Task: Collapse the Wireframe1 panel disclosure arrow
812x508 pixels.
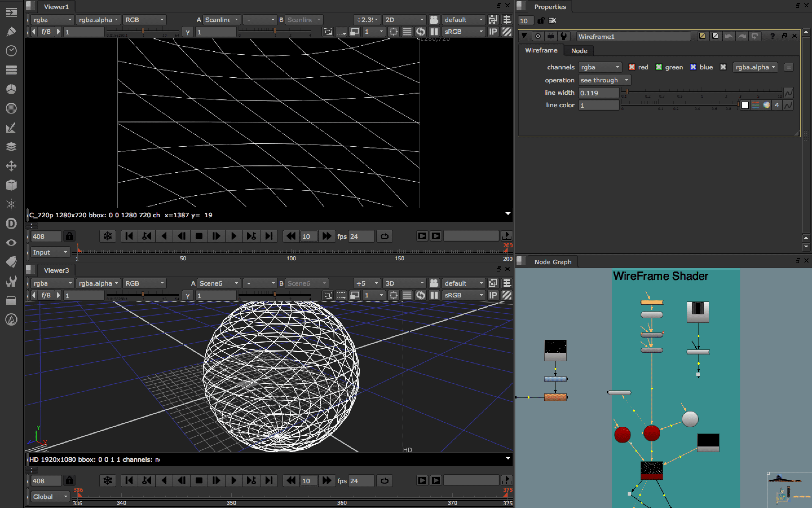Action: [524, 36]
